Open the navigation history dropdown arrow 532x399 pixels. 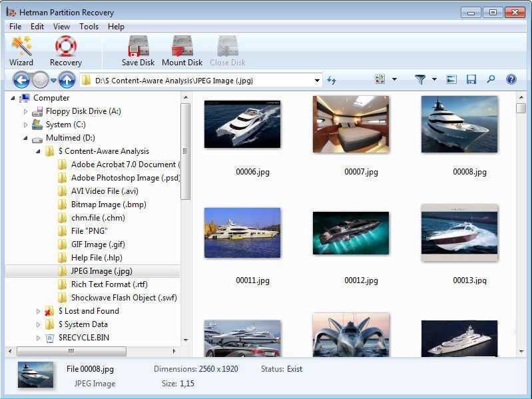pos(53,81)
